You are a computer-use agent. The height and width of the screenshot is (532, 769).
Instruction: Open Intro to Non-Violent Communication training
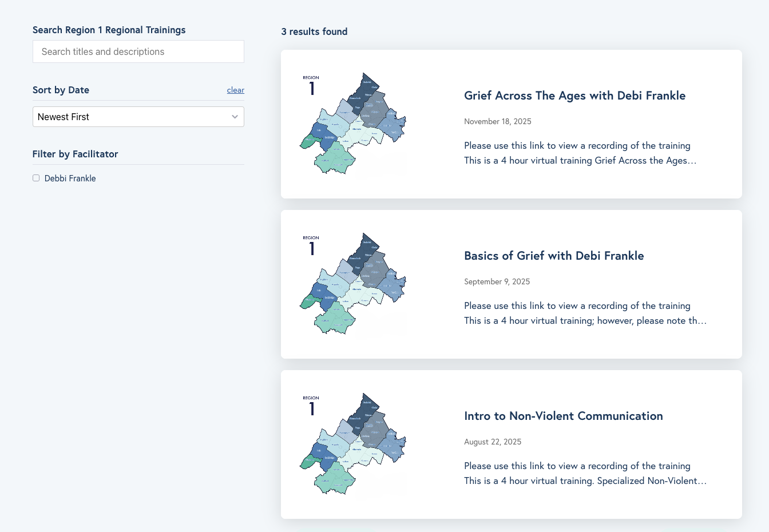tap(564, 416)
